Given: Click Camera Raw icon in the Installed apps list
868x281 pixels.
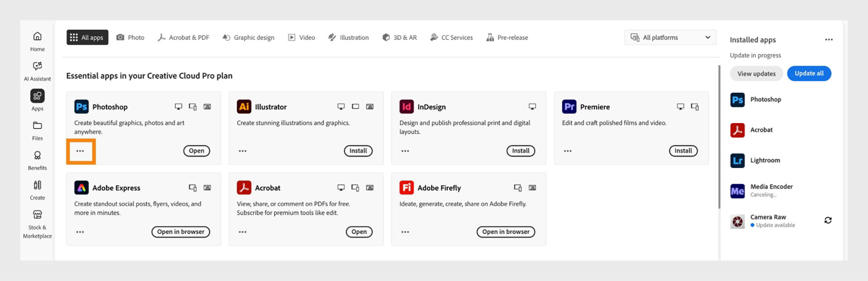Looking at the screenshot, I should pos(737,222).
